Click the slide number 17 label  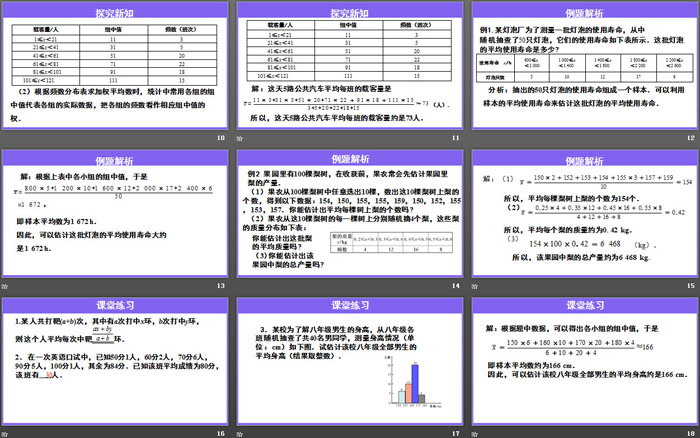(455, 434)
